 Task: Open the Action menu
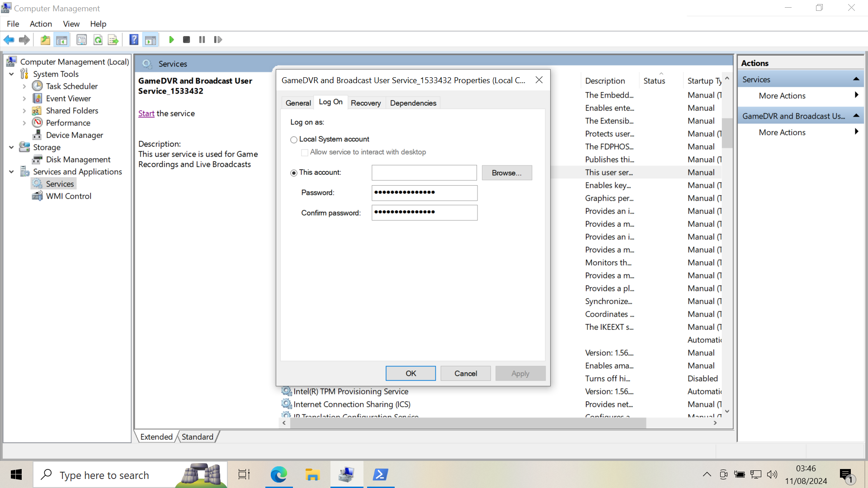coord(41,24)
